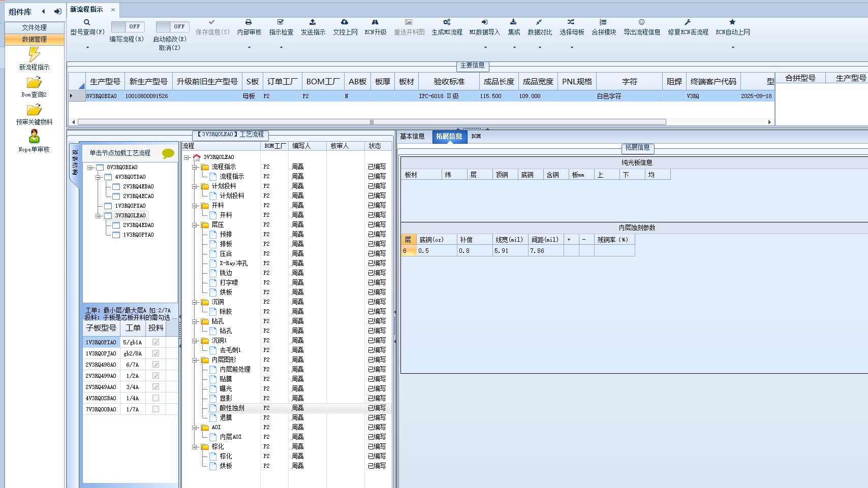Open 新流程指示 lightning icon in sidebar

click(x=34, y=54)
